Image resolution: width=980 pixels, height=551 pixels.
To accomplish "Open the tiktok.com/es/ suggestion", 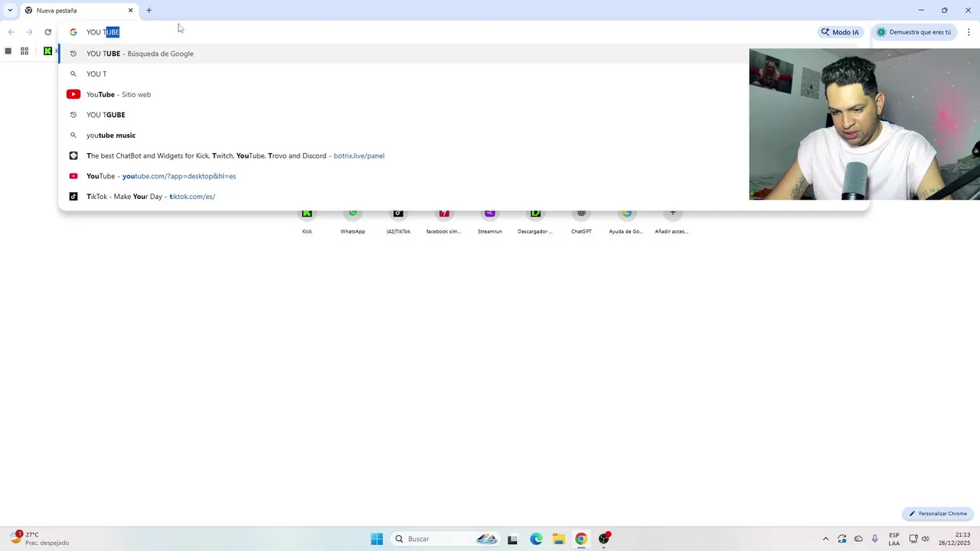I will [464, 197].
